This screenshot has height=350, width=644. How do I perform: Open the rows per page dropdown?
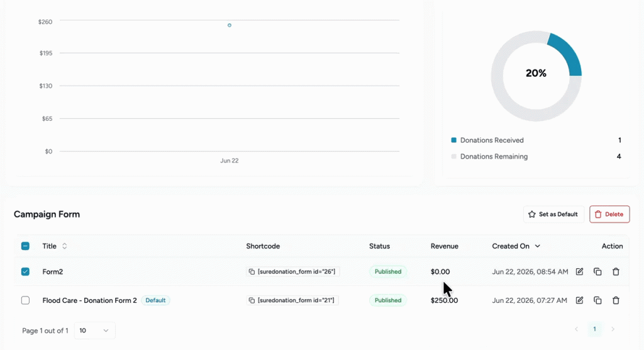[x=94, y=330]
